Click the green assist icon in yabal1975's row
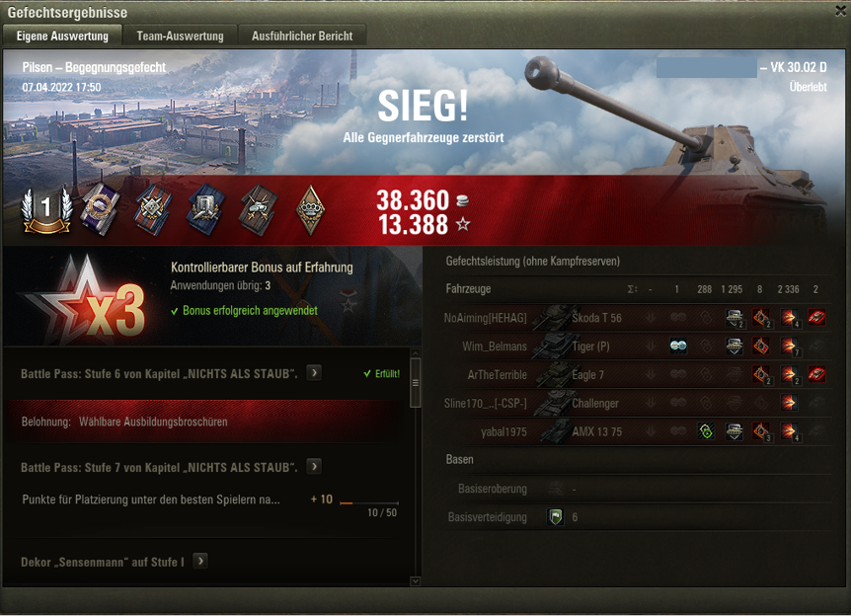The width and height of the screenshot is (851, 616). [706, 431]
